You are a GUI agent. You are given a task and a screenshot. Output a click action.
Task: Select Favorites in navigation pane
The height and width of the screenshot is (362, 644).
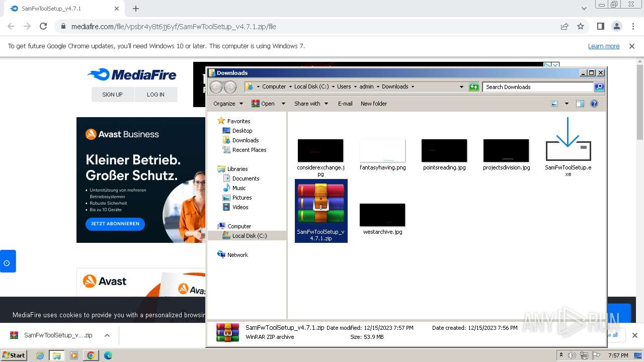coord(238,121)
